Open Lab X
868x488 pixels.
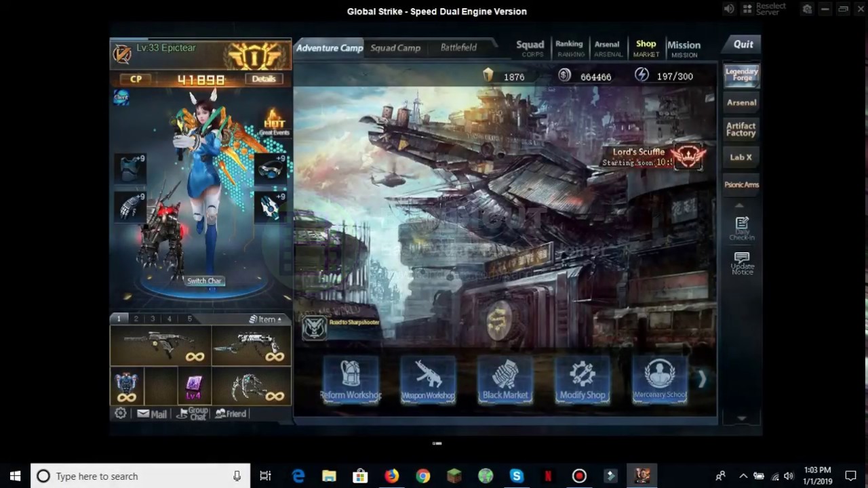[x=741, y=157]
